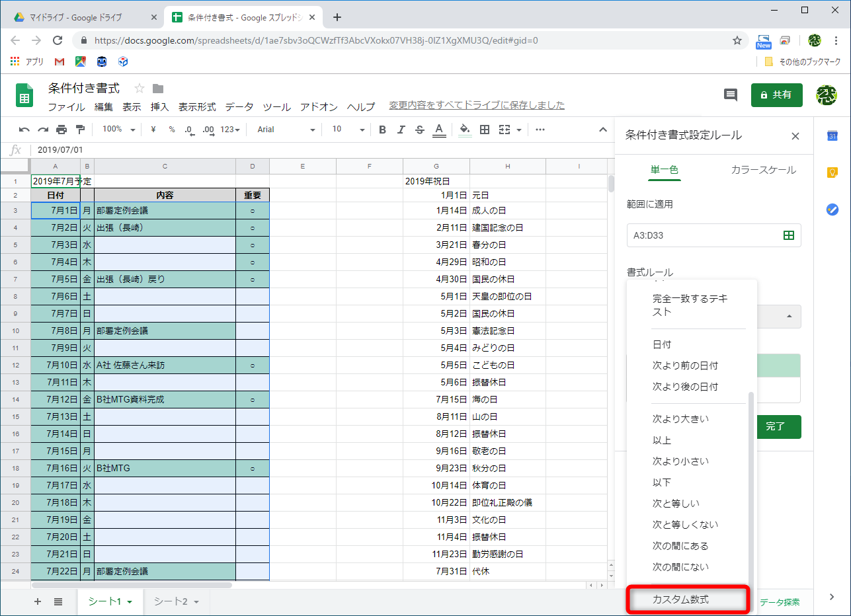Click the 共有 button

(x=776, y=95)
